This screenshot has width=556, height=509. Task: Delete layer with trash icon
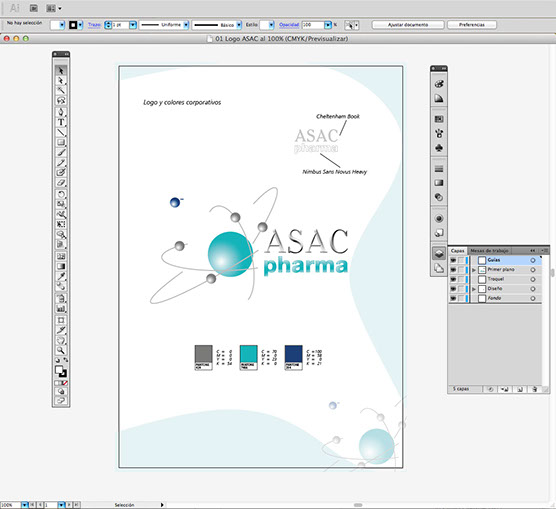point(535,389)
